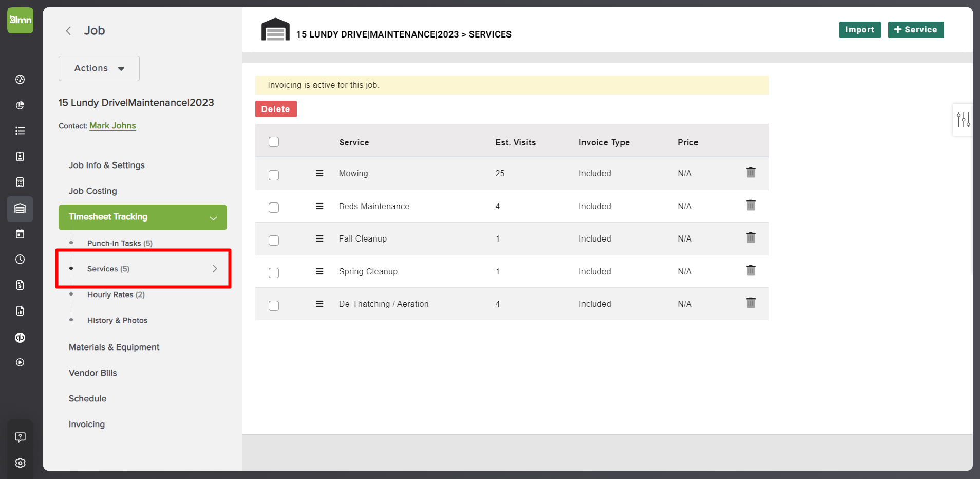This screenshot has height=479, width=980.
Task: Open Mark Johns contact link
Action: click(x=112, y=125)
